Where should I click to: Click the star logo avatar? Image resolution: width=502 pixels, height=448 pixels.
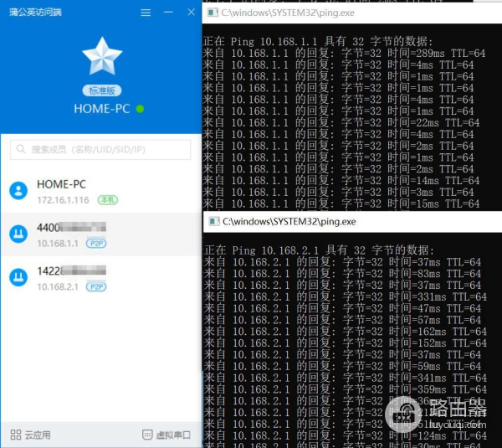point(101,57)
